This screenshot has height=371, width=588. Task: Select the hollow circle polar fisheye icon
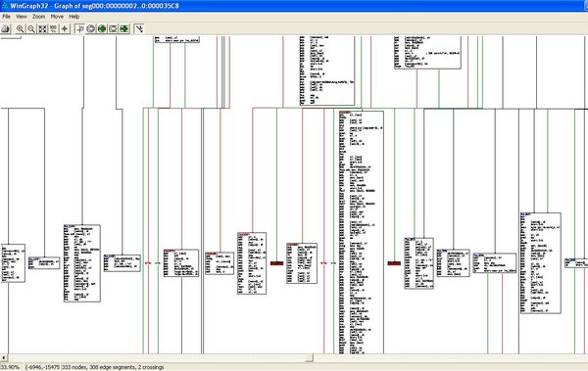click(x=90, y=28)
